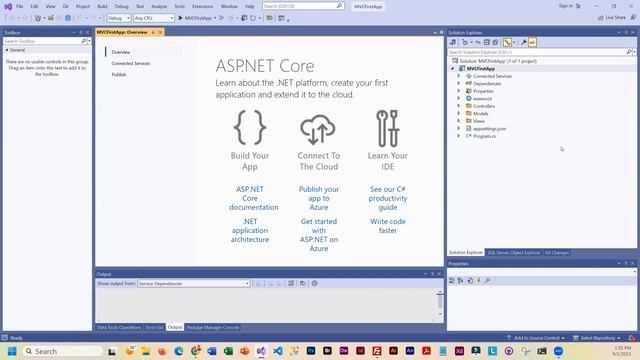This screenshot has height=360, width=640.
Task: Click the wrench Properties icon in Solution Explorer
Action: tap(524, 42)
